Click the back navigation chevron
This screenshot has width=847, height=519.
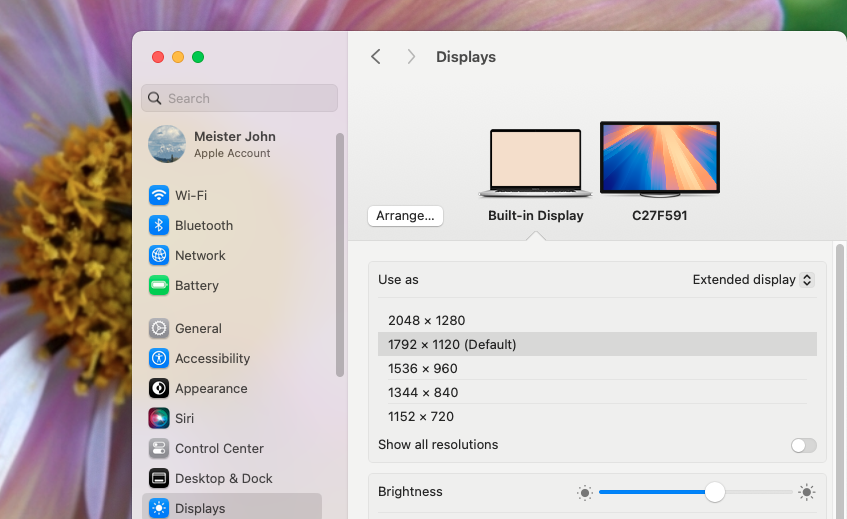pos(376,57)
